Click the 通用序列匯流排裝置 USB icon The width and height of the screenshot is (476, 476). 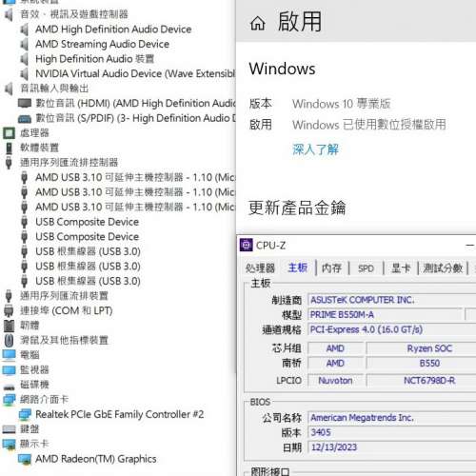tap(9, 296)
